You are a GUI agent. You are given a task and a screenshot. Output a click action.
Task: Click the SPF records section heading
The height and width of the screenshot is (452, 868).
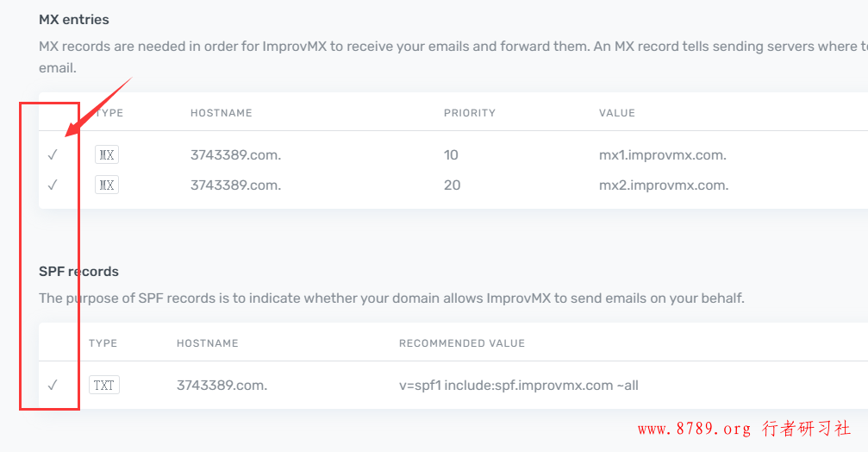coord(78,272)
